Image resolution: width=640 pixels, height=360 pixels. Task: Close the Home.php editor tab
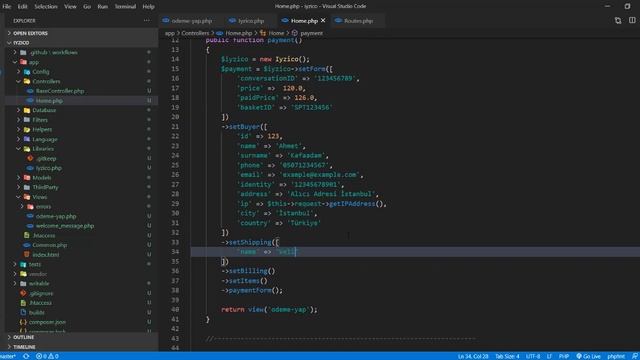(323, 20)
